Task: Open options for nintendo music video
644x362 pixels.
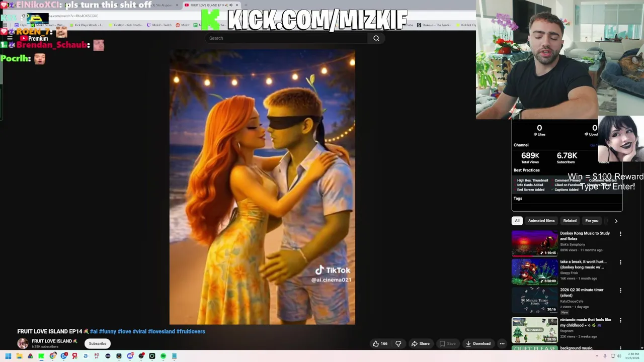Action: click(620, 320)
